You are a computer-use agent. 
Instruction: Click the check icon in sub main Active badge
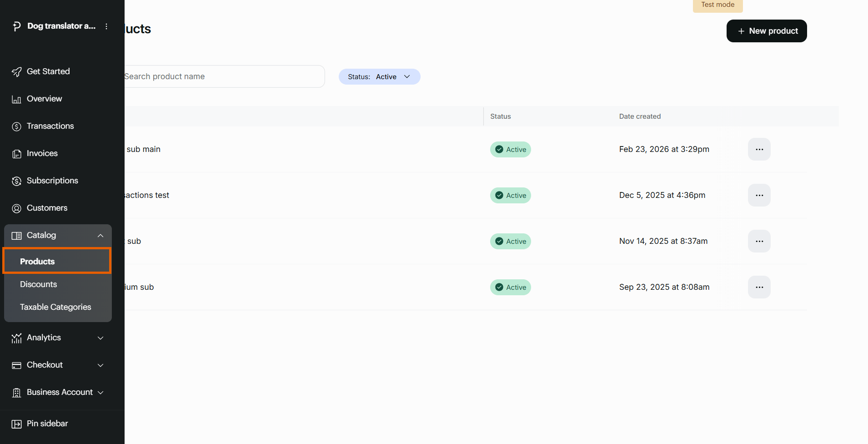click(499, 149)
